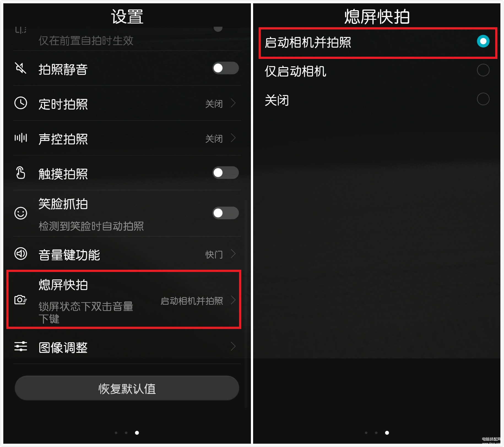Expand 声控拍照 options via its chevron
504x447 pixels.
(x=233, y=138)
